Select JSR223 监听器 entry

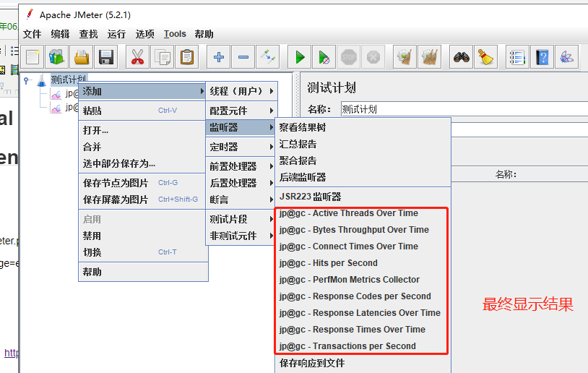[363, 197]
